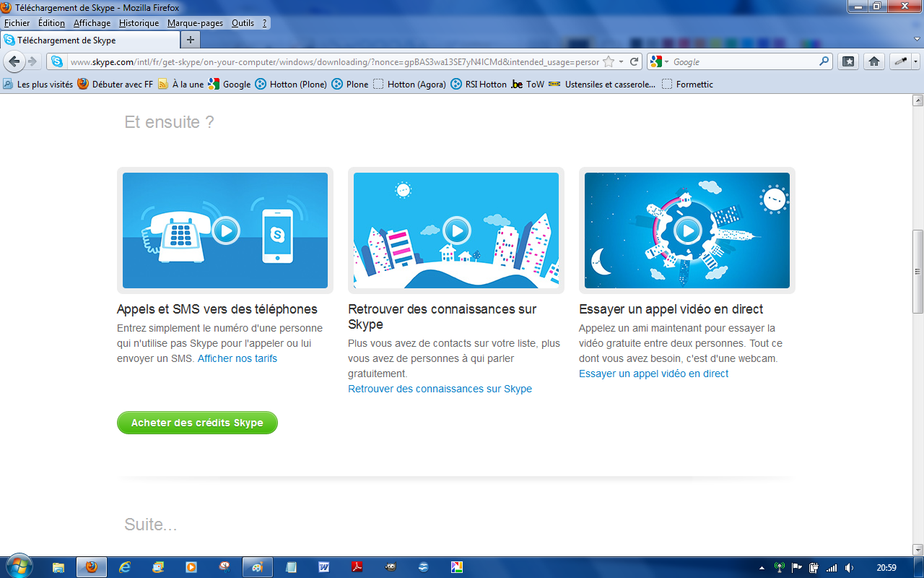The height and width of the screenshot is (578, 924).
Task: Click Acheter des crédits Skype button
Action: tap(197, 423)
